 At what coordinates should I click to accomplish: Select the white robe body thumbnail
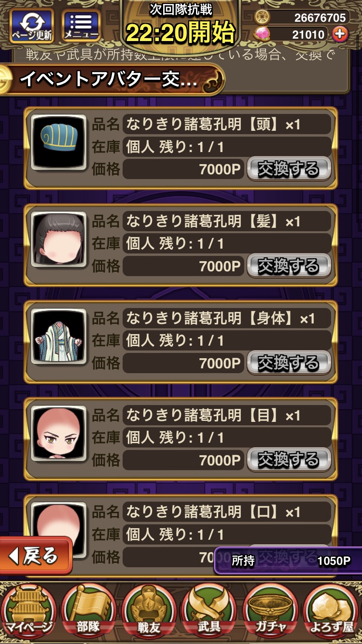(x=59, y=336)
